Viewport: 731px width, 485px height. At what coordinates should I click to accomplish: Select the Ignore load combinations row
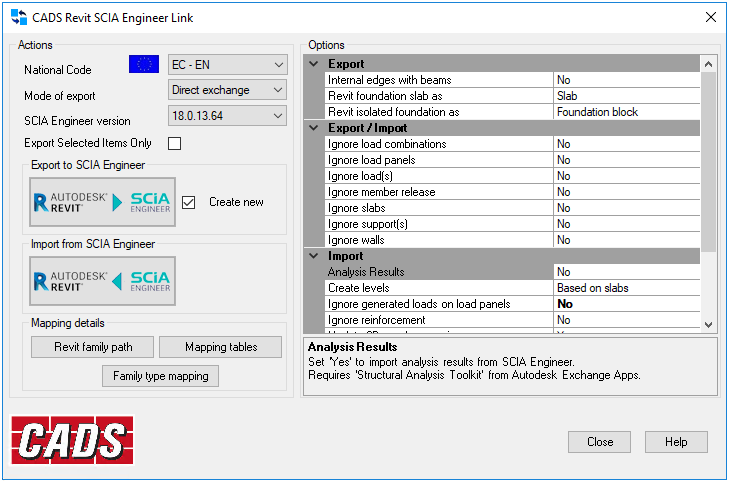[512, 144]
